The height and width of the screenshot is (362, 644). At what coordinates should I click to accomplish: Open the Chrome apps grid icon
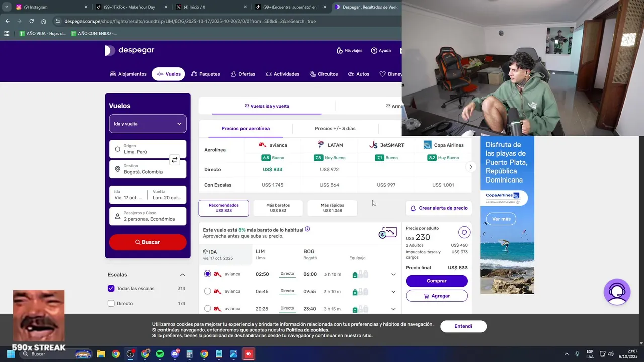click(7, 33)
